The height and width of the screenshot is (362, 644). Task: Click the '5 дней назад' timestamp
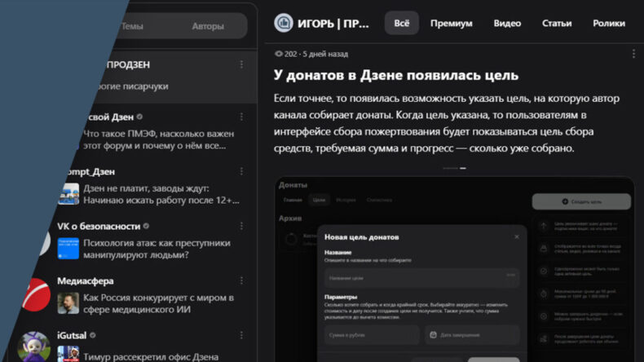point(325,54)
